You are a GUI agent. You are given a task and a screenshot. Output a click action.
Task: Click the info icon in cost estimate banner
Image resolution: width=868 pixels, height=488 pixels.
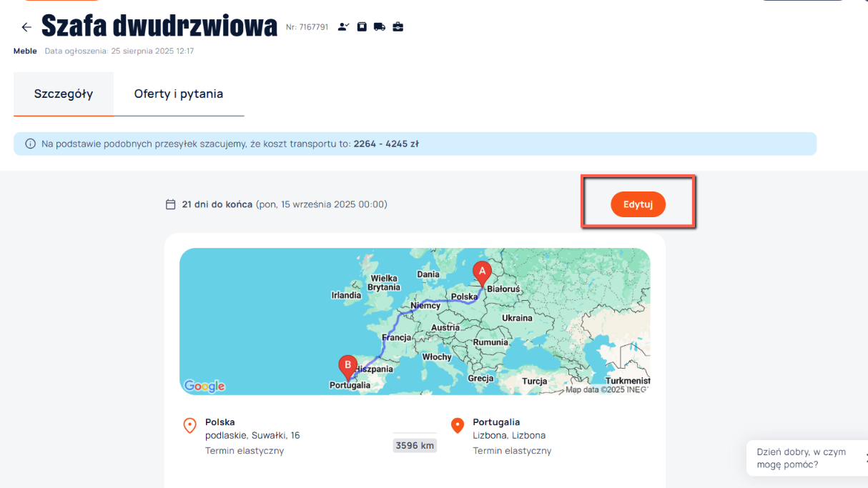coord(30,144)
